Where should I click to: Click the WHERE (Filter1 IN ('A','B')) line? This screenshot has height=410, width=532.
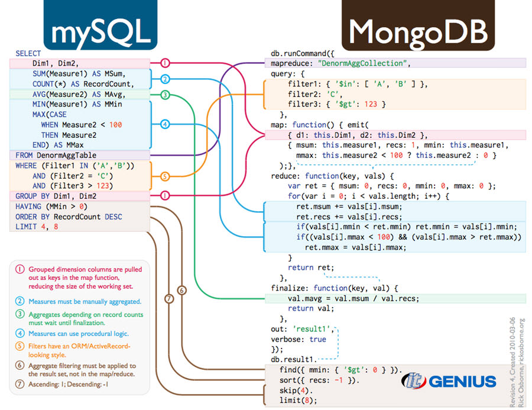tap(75, 166)
